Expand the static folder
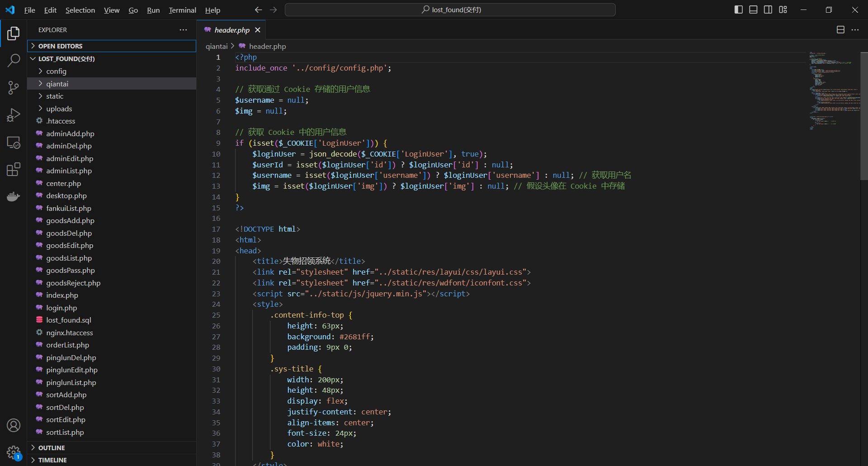Screen dimensions: 868x466 pyautogui.click(x=112, y=96)
